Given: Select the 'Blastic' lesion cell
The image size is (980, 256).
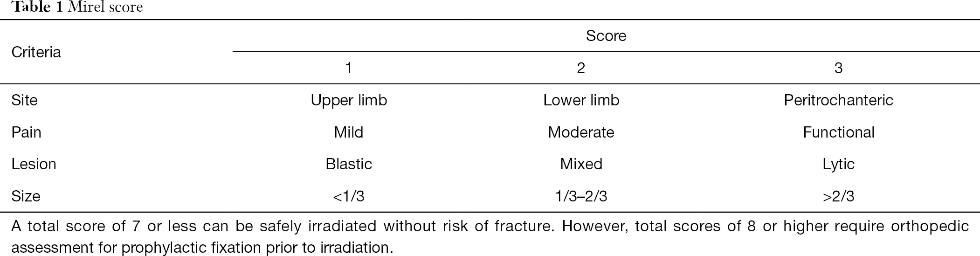Looking at the screenshot, I should (x=349, y=164).
